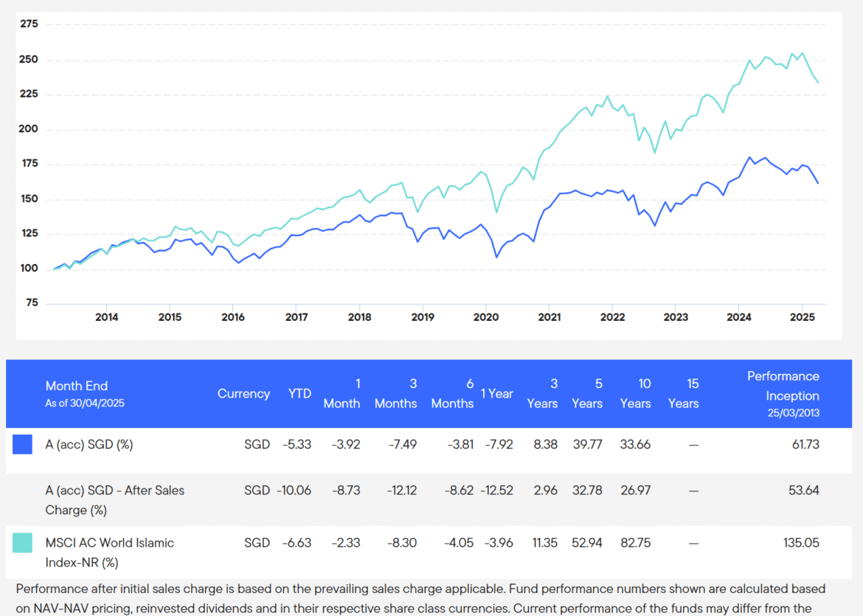Click the 10 Years column header
This screenshot has width=863, height=616.
point(635,394)
